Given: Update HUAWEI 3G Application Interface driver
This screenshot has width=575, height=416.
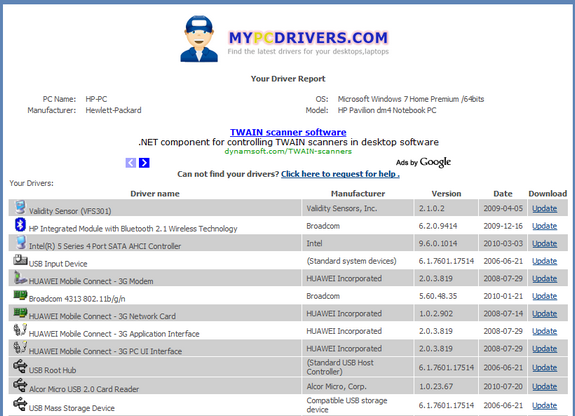Looking at the screenshot, I should [x=544, y=331].
